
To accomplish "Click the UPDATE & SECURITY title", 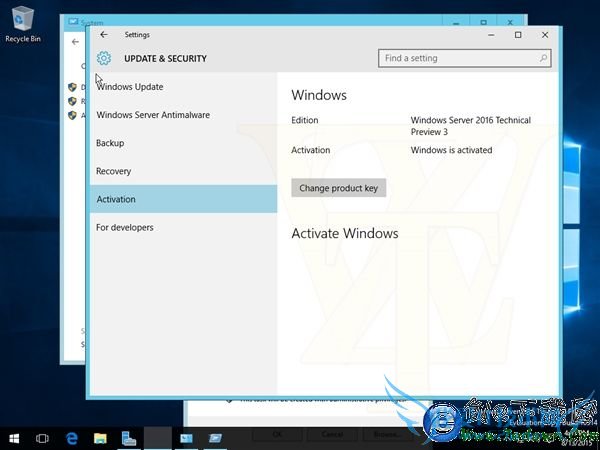I will click(165, 59).
